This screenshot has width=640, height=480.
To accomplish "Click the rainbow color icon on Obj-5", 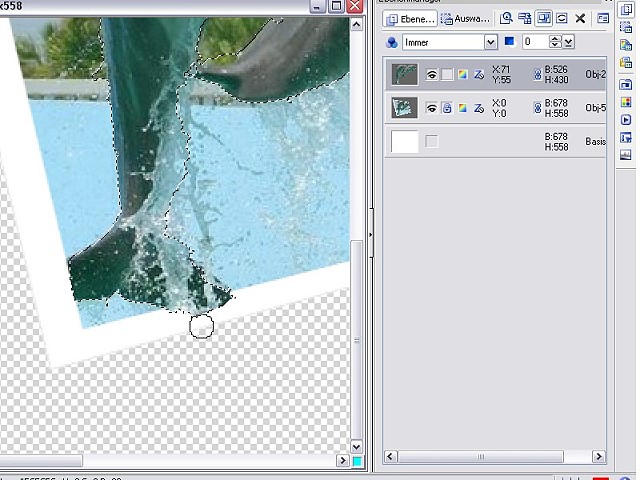I will 462,108.
